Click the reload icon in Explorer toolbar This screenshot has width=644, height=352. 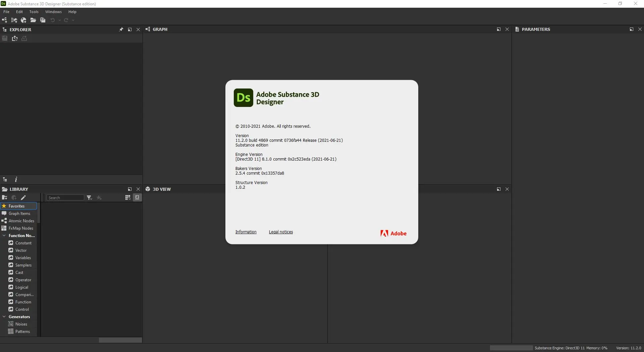[24, 39]
